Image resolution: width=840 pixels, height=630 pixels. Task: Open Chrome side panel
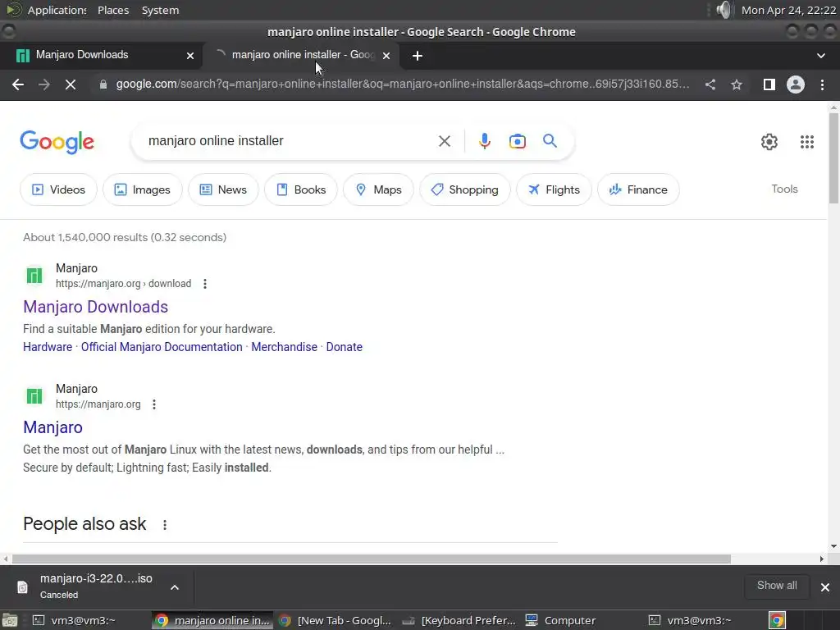[x=769, y=84]
